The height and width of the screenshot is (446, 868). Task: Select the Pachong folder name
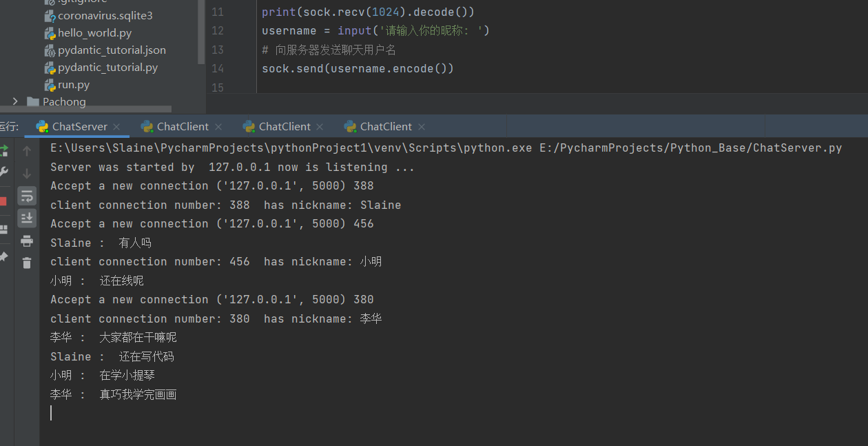[x=64, y=101]
